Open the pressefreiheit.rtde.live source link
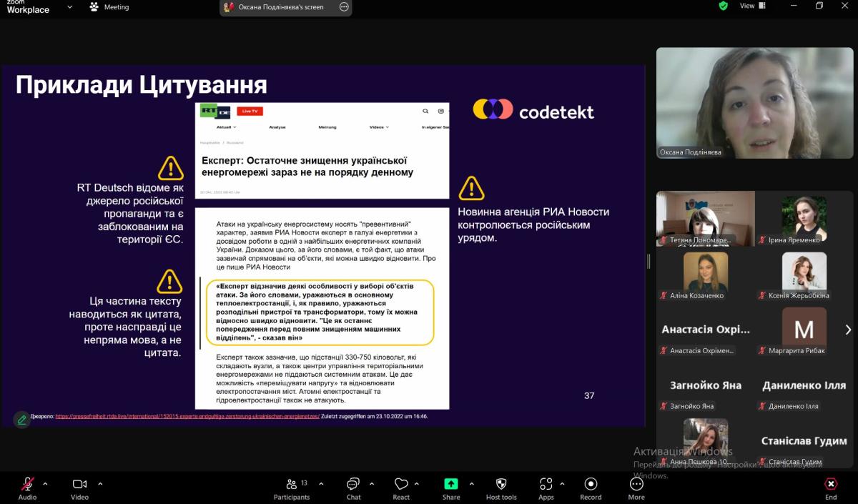This screenshot has height=504, width=858. [187, 416]
